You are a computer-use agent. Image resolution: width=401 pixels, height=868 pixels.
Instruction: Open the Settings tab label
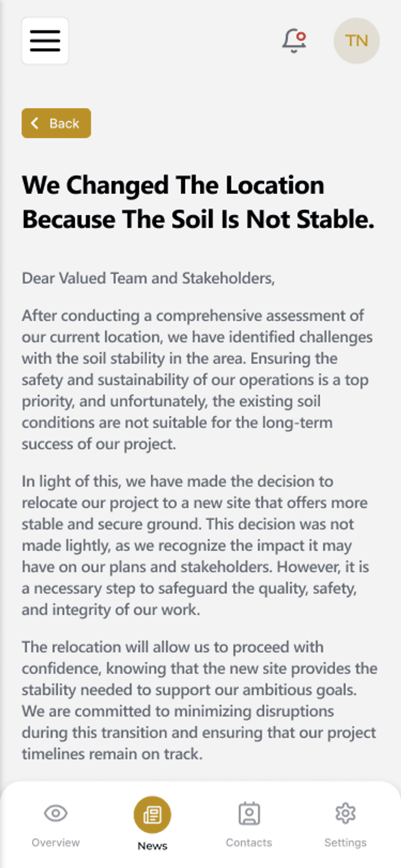point(345,842)
